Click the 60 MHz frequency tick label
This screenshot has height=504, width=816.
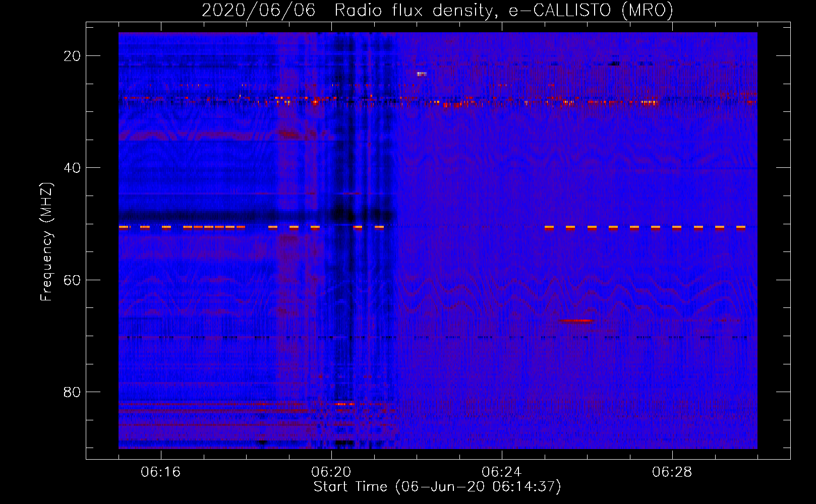[x=72, y=280]
